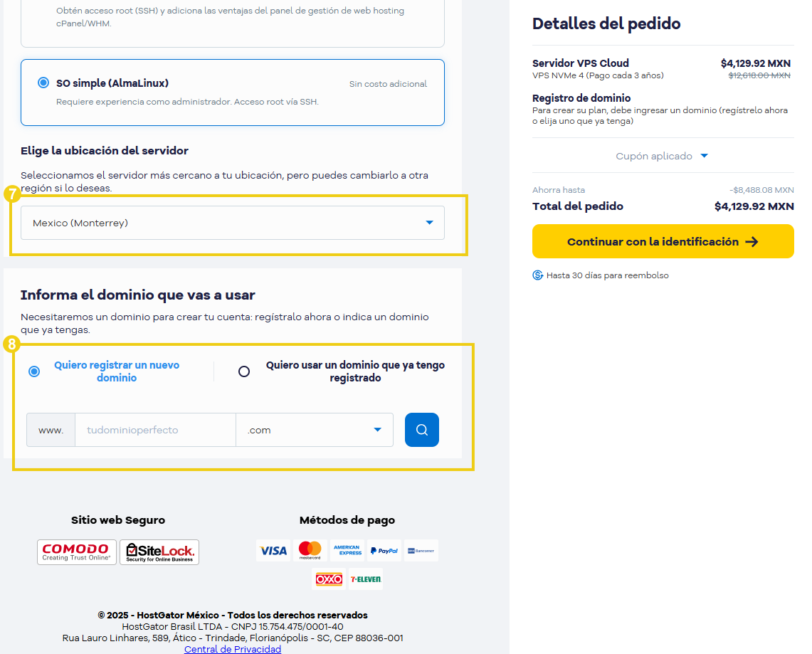This screenshot has width=812, height=654.
Task: Click the Visa payment icon
Action: [x=273, y=549]
